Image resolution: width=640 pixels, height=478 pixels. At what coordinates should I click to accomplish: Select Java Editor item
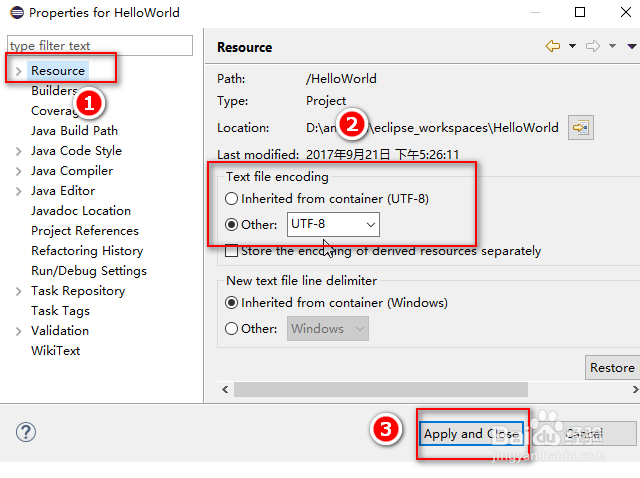click(x=63, y=191)
